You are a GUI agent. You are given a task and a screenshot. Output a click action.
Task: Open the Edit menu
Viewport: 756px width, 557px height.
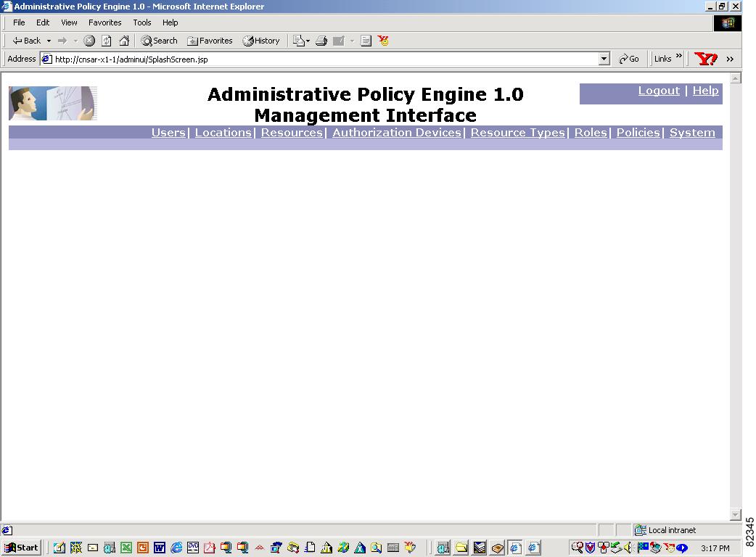43,22
